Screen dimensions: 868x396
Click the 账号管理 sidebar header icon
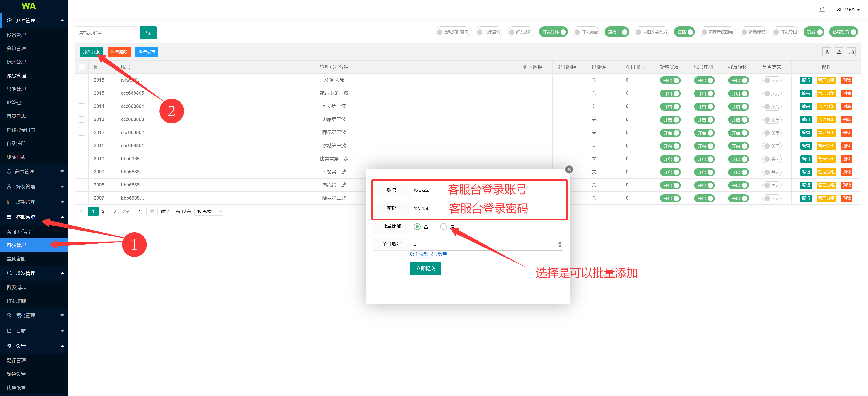click(x=9, y=21)
